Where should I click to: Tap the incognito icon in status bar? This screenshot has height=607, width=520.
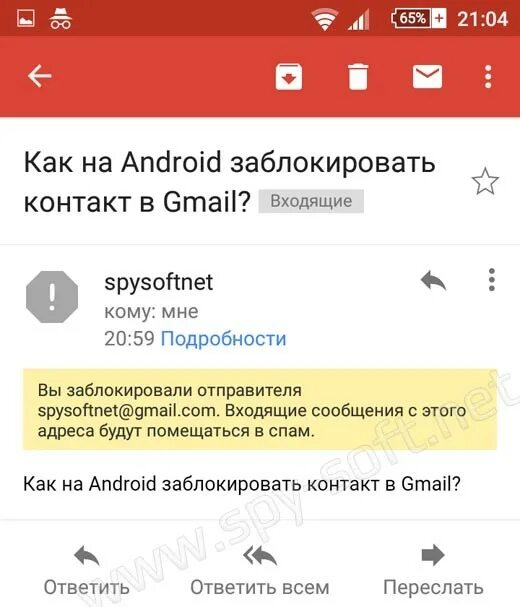[x=61, y=18]
